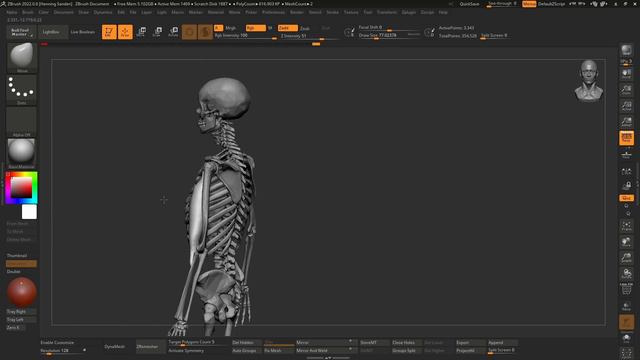Pick a color in the color picker

[x=22, y=187]
